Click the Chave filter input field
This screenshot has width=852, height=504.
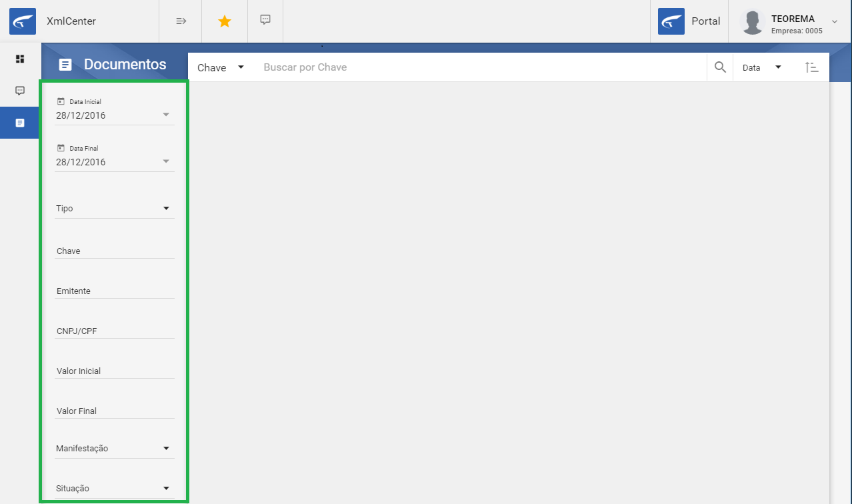[x=115, y=251]
